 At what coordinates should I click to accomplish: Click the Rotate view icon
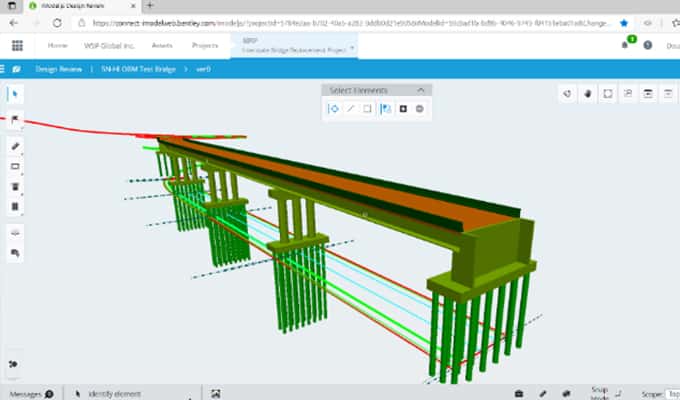567,93
